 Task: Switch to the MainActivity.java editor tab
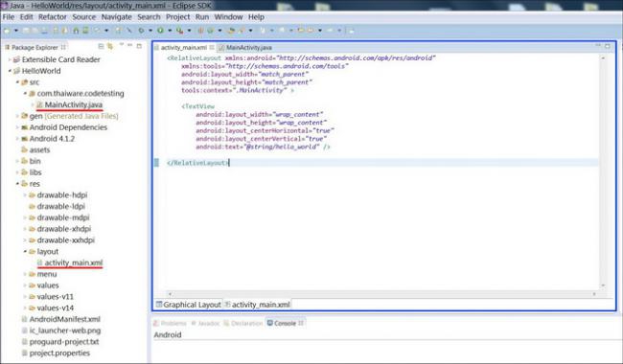245,47
